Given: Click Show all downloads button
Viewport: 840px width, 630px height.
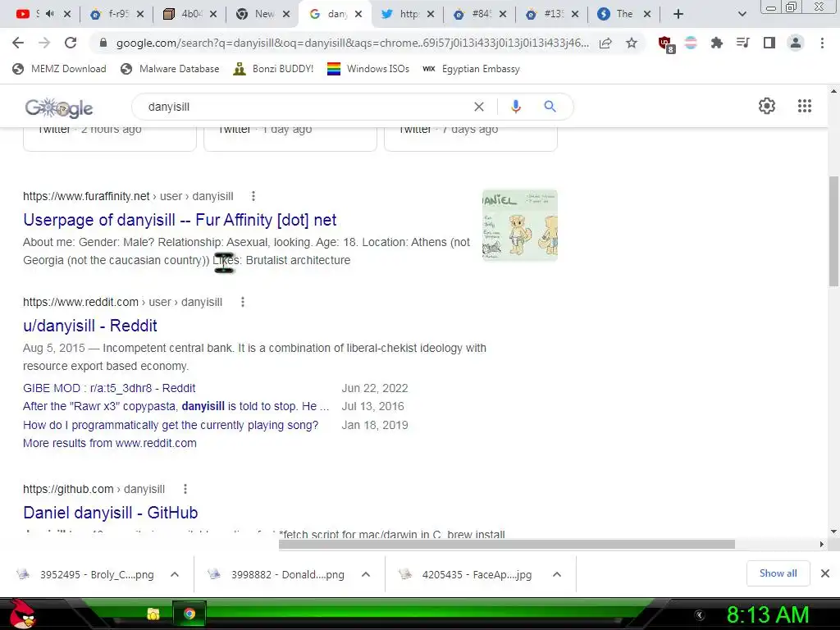Looking at the screenshot, I should (778, 573).
